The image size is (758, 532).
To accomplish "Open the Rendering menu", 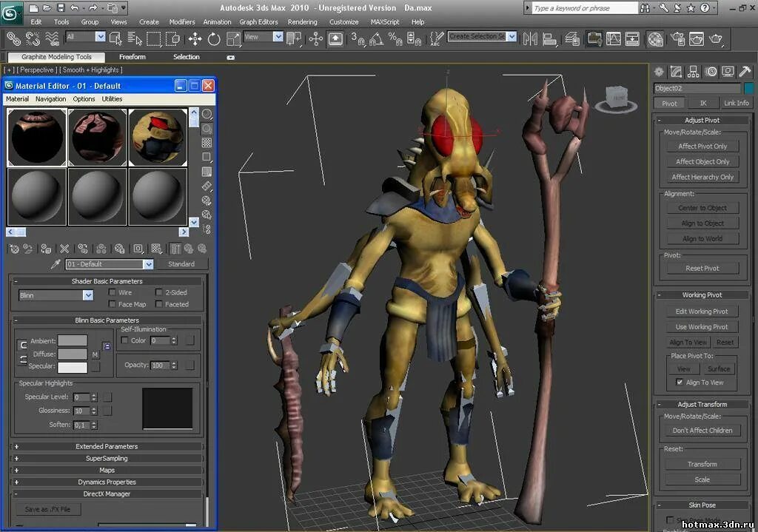I will pyautogui.click(x=302, y=21).
